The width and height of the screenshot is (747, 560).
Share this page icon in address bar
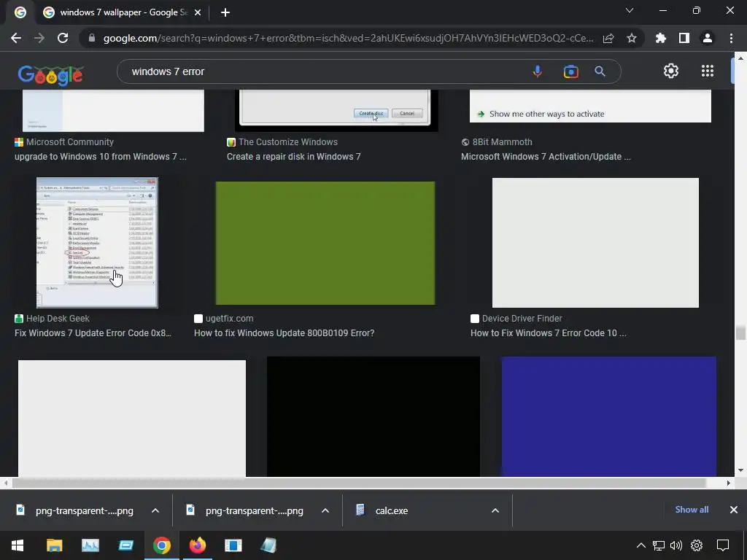point(608,38)
